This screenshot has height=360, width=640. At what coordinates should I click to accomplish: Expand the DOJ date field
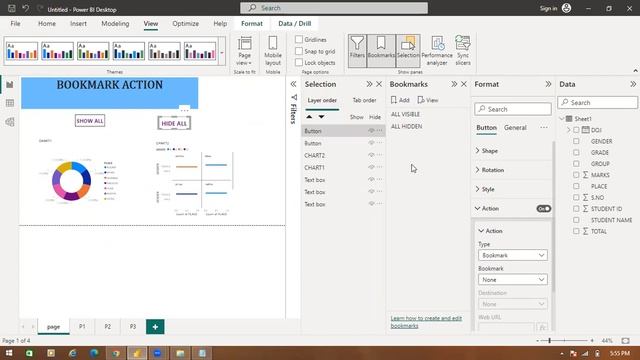pyautogui.click(x=569, y=130)
